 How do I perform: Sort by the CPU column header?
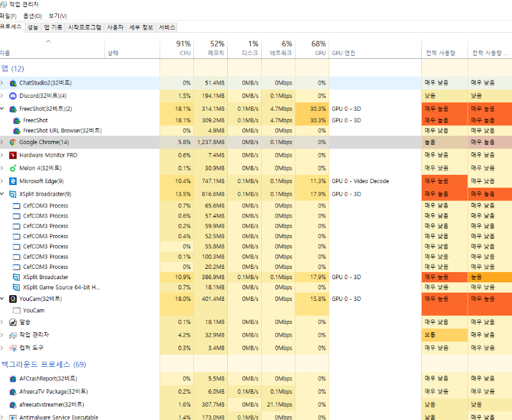(x=177, y=49)
